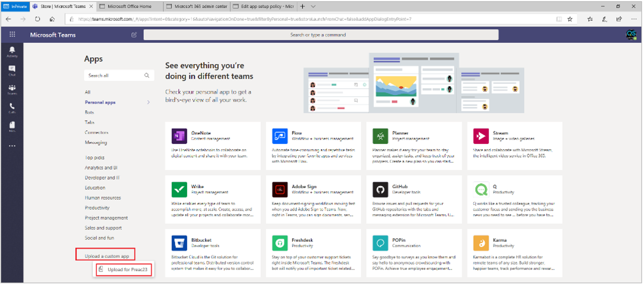This screenshot has width=644, height=286.
Task: Switch to the Microsoft 365 admin center tab
Action: click(x=196, y=6)
